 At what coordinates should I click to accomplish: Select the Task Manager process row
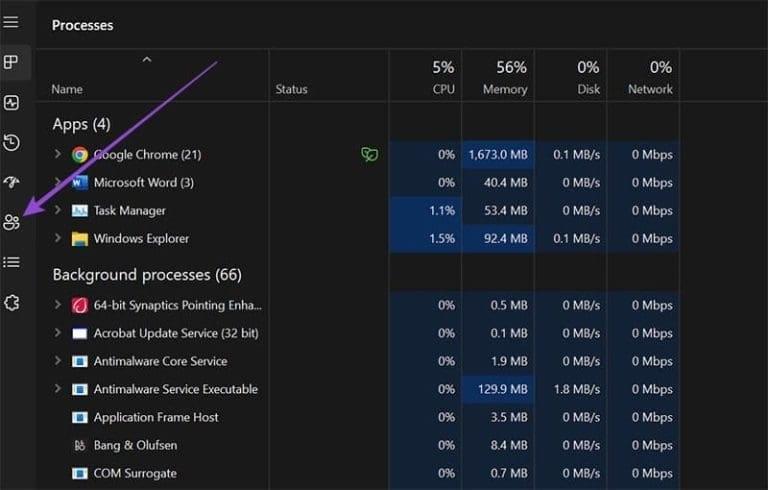tap(130, 211)
